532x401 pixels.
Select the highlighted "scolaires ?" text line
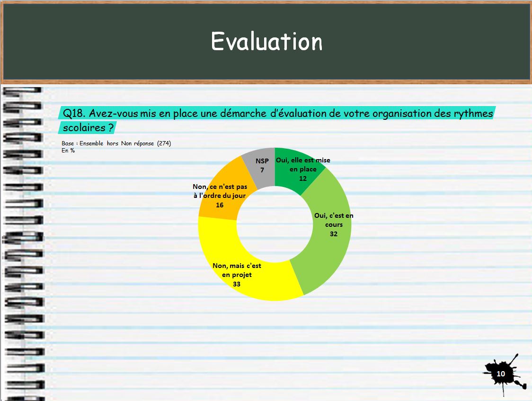tap(89, 128)
